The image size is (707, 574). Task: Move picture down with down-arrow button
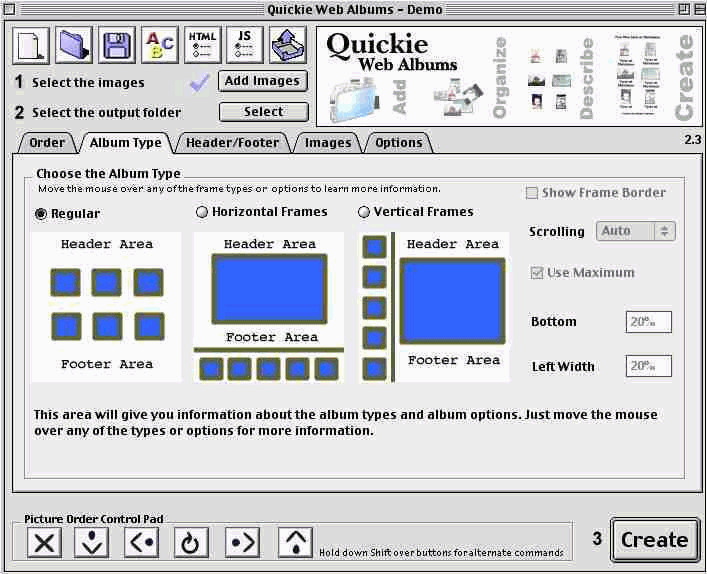tap(92, 542)
